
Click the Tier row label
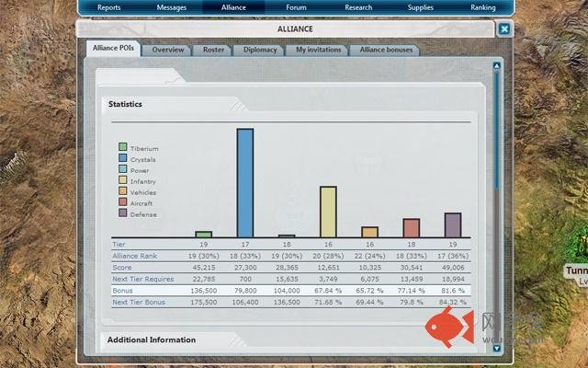click(x=119, y=245)
